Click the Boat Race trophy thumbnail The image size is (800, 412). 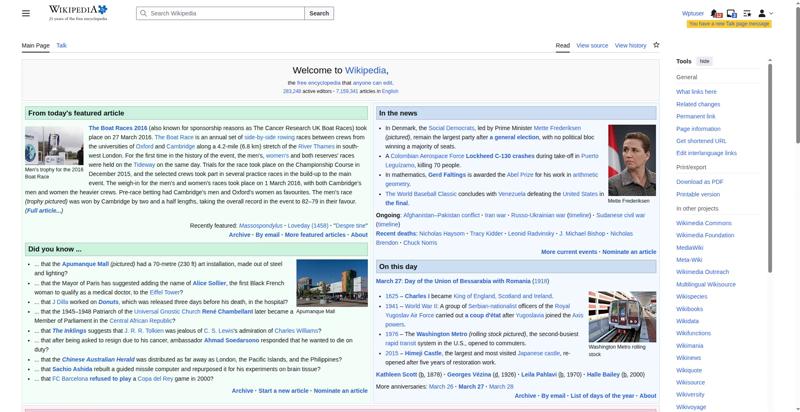coord(54,145)
